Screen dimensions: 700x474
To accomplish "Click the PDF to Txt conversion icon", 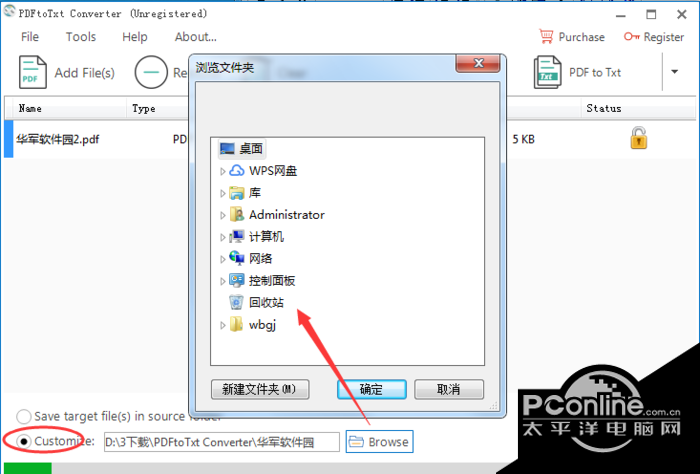I will point(548,72).
